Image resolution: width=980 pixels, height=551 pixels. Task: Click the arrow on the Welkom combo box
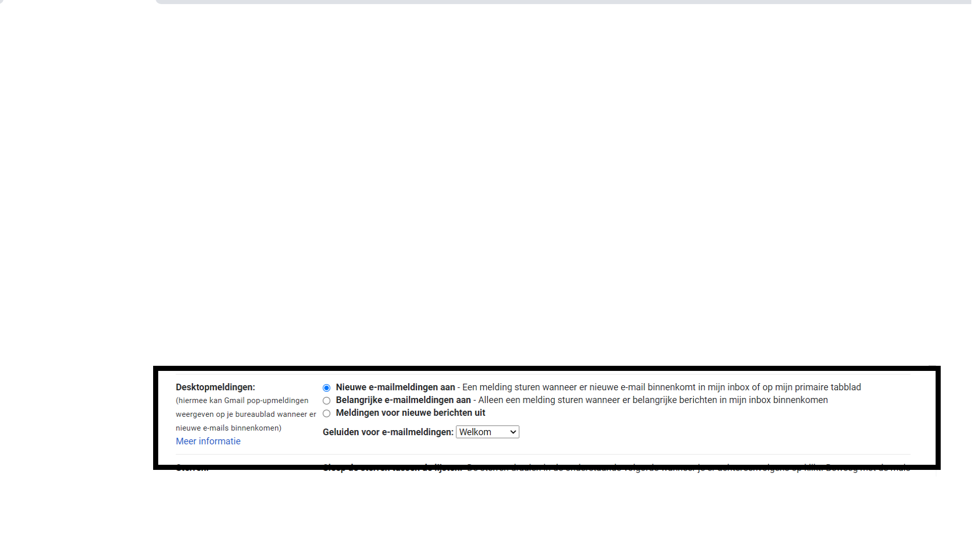[x=513, y=432]
